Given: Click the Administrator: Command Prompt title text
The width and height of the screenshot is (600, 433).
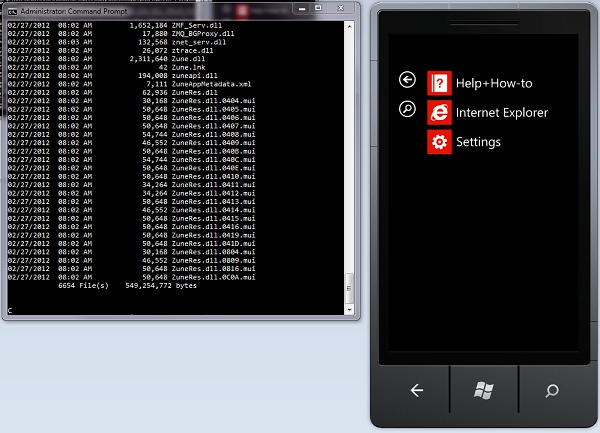Looking at the screenshot, I should 73,11.
